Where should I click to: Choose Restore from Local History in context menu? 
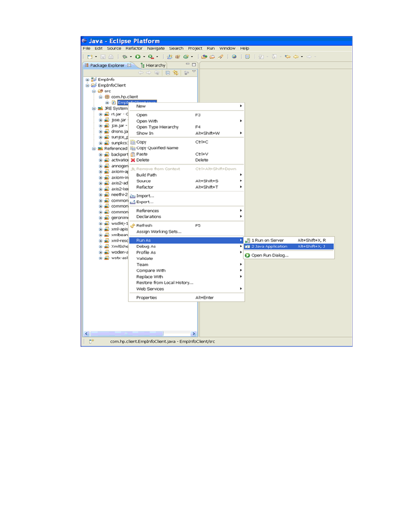point(186,283)
